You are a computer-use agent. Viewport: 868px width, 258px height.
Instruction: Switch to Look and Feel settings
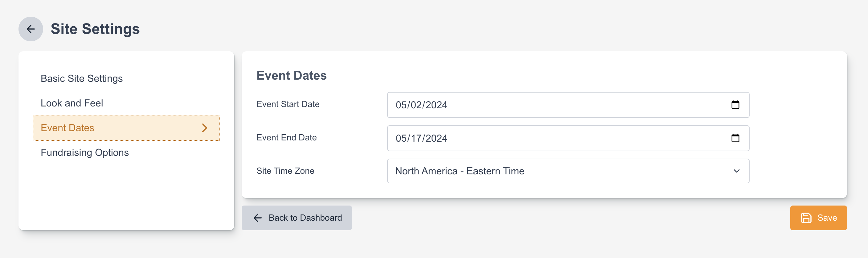tap(72, 103)
